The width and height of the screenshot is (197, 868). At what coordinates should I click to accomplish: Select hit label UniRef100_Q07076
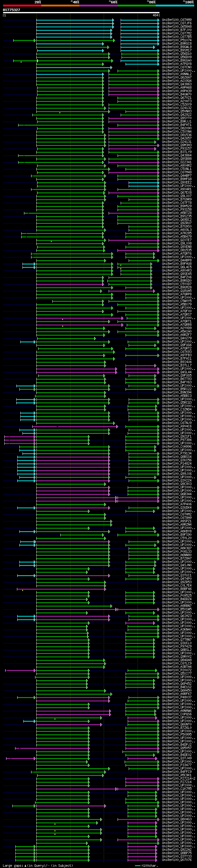pos(177,860)
